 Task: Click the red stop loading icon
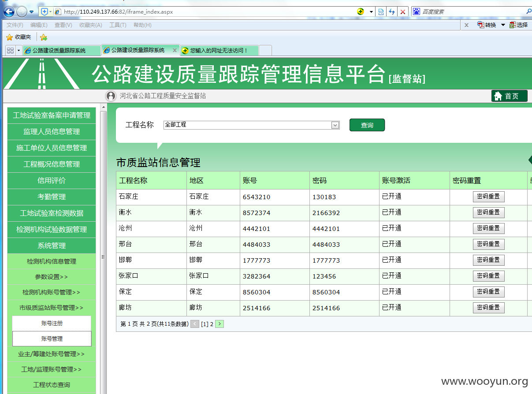(402, 12)
